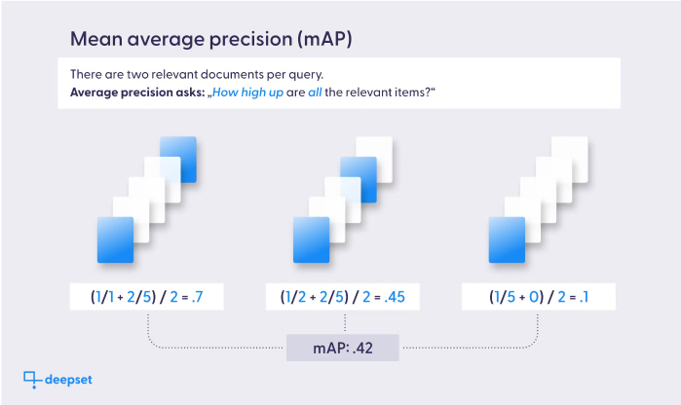Image resolution: width=681 pixels, height=405 pixels.
Task: Click the deepset logo icon
Action: [33, 380]
